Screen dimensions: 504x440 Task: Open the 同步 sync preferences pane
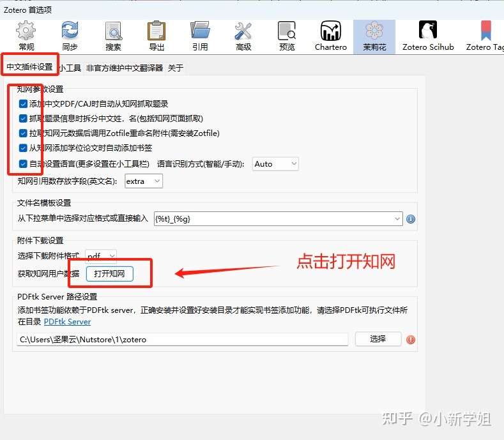pyautogui.click(x=70, y=36)
